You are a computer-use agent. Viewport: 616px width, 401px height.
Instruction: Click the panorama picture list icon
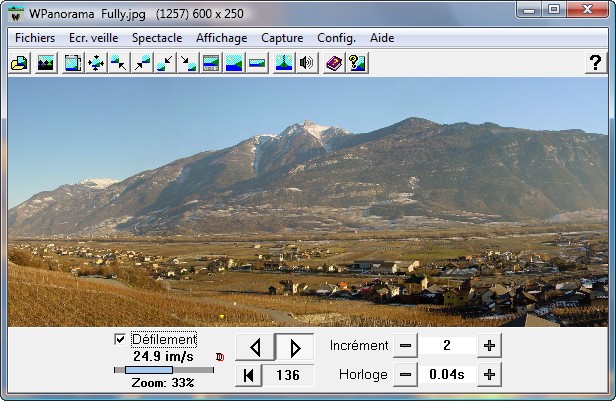point(45,63)
